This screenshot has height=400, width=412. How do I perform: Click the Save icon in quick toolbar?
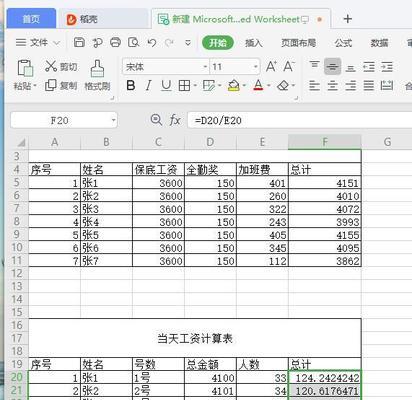(x=79, y=43)
